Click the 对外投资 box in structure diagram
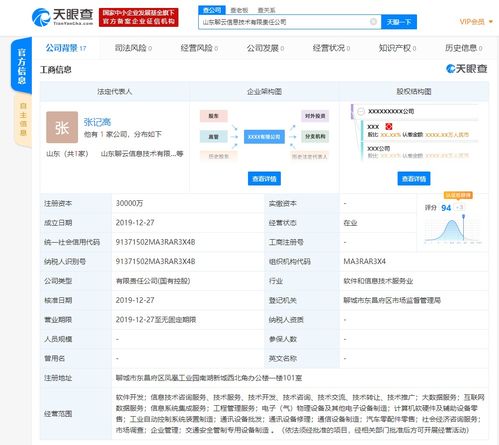 pyautogui.click(x=315, y=116)
